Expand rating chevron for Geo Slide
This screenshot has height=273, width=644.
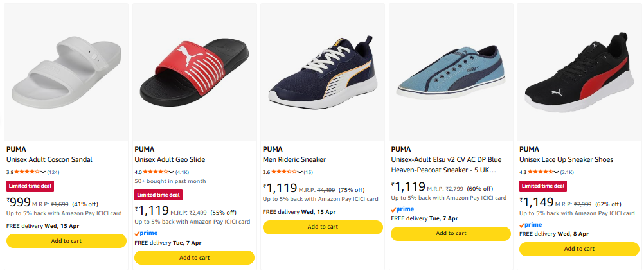tap(172, 172)
